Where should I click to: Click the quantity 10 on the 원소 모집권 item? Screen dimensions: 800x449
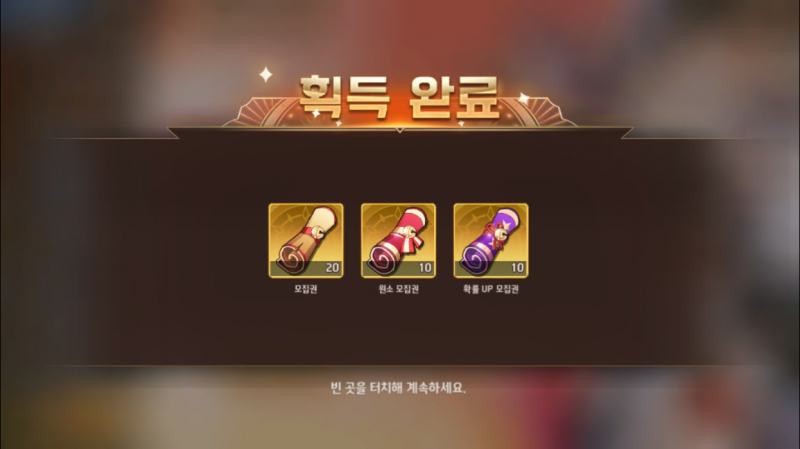pos(425,268)
